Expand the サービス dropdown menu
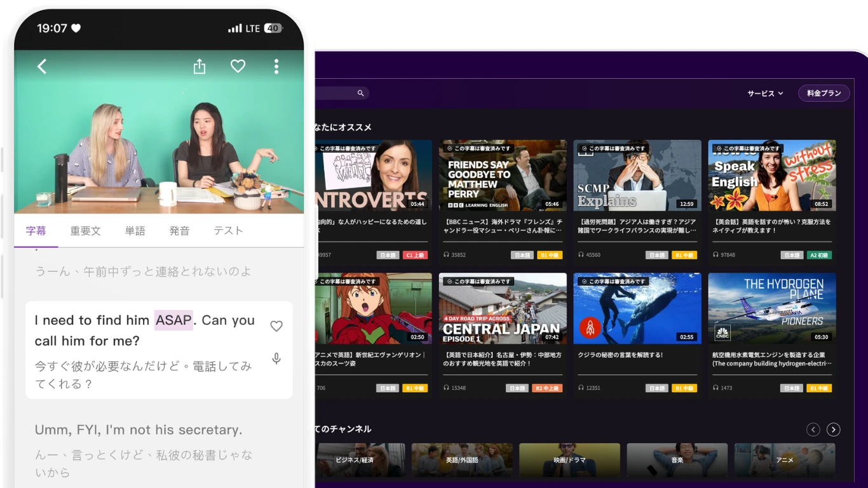The width and height of the screenshot is (868, 488). (765, 93)
